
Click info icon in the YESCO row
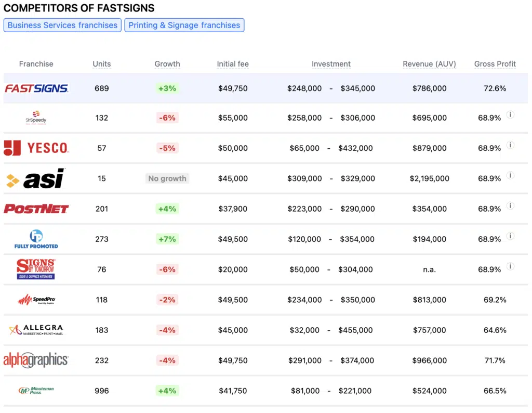click(x=510, y=145)
